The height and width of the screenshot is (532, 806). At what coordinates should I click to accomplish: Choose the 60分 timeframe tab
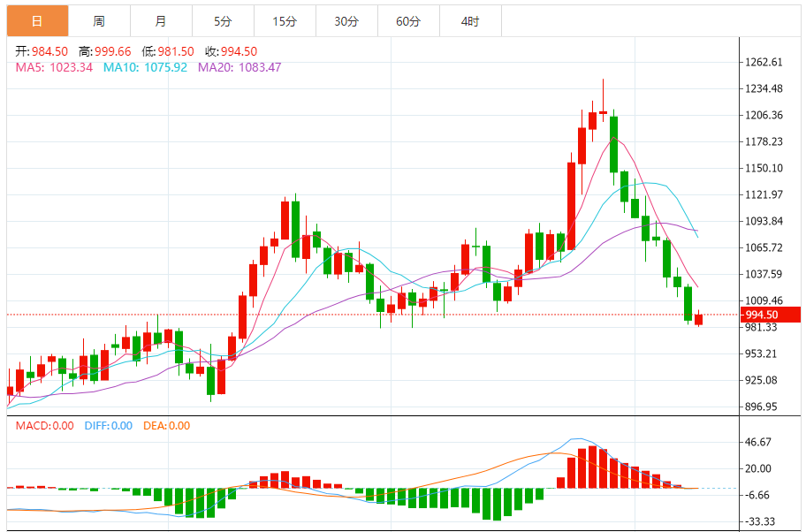pyautogui.click(x=408, y=21)
